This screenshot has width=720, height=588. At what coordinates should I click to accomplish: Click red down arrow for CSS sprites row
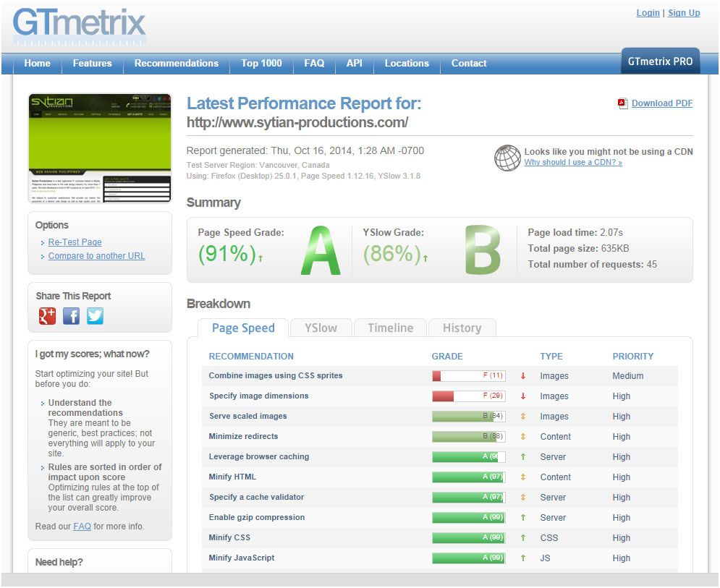click(522, 376)
